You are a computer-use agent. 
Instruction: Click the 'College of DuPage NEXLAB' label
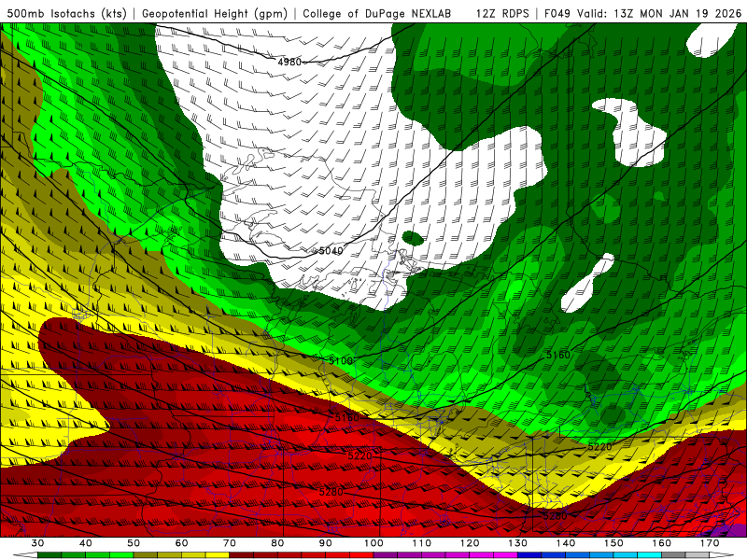(x=377, y=13)
